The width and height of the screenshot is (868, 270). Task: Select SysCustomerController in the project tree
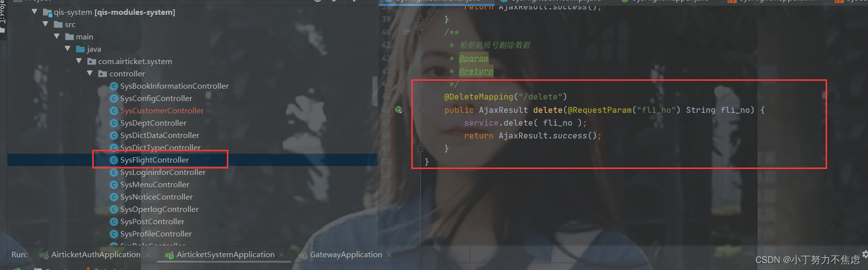point(162,110)
